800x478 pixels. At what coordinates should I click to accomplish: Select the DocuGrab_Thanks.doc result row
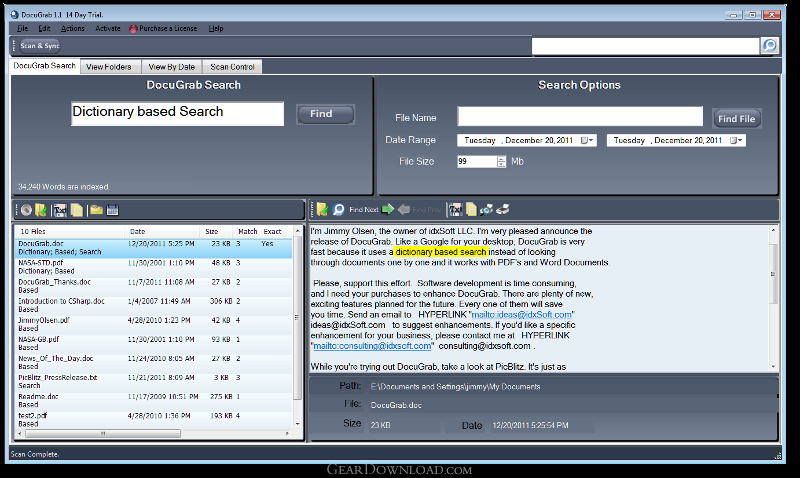(154, 286)
